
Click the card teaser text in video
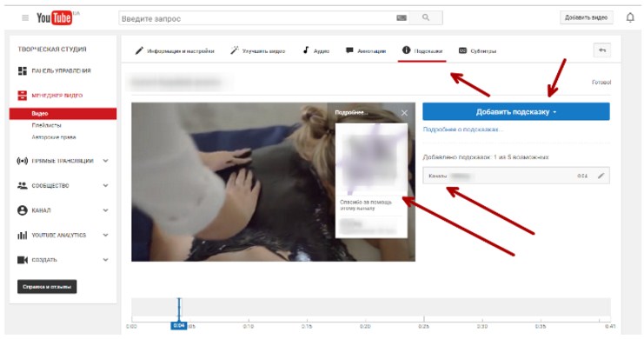[x=351, y=113]
